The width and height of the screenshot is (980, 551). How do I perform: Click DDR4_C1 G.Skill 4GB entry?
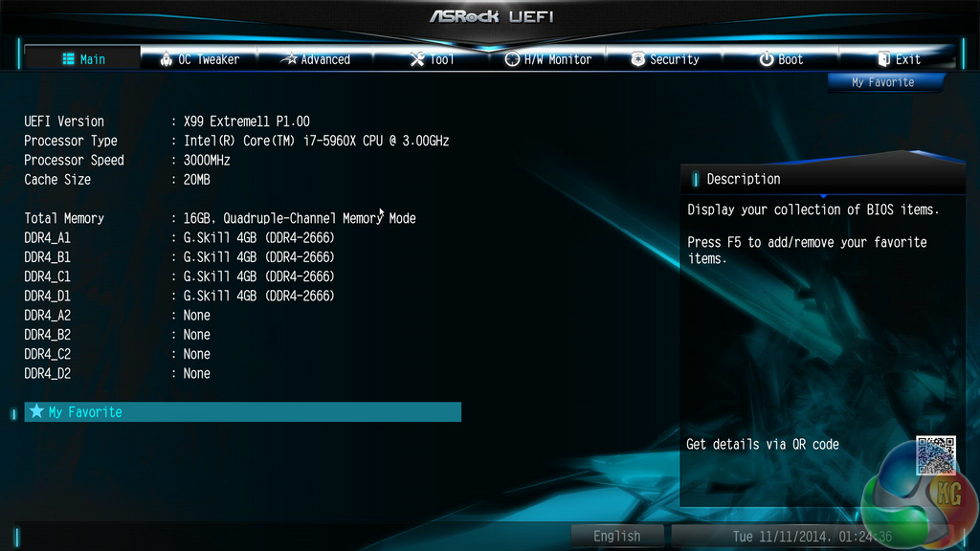[258, 276]
